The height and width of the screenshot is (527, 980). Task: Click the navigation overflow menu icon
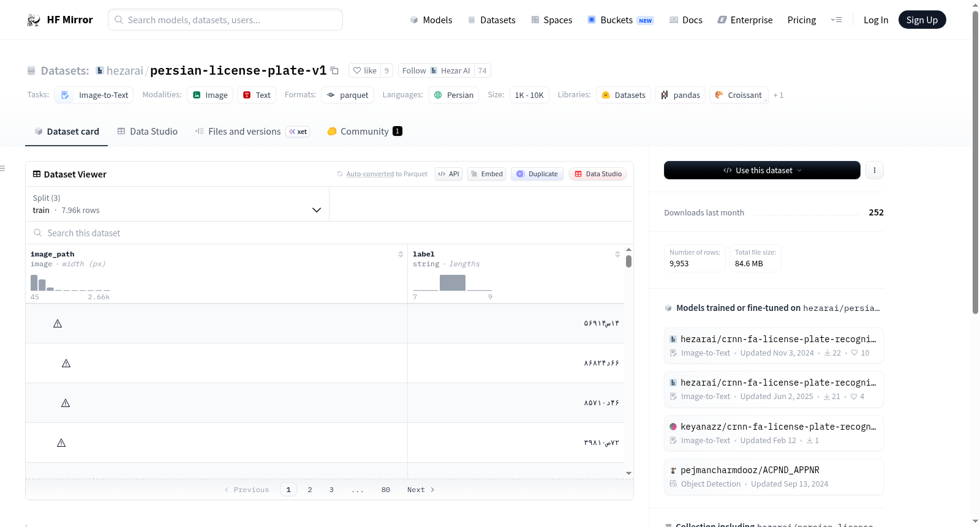click(836, 20)
